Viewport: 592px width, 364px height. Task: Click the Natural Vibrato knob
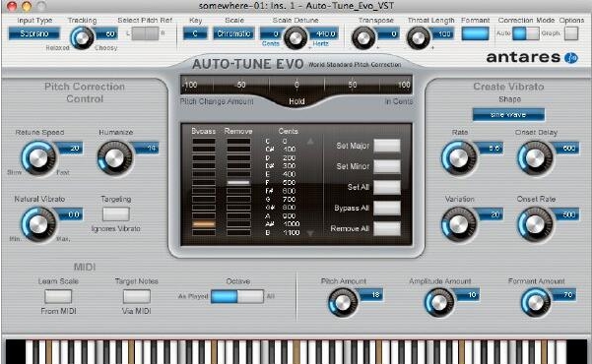[38, 225]
